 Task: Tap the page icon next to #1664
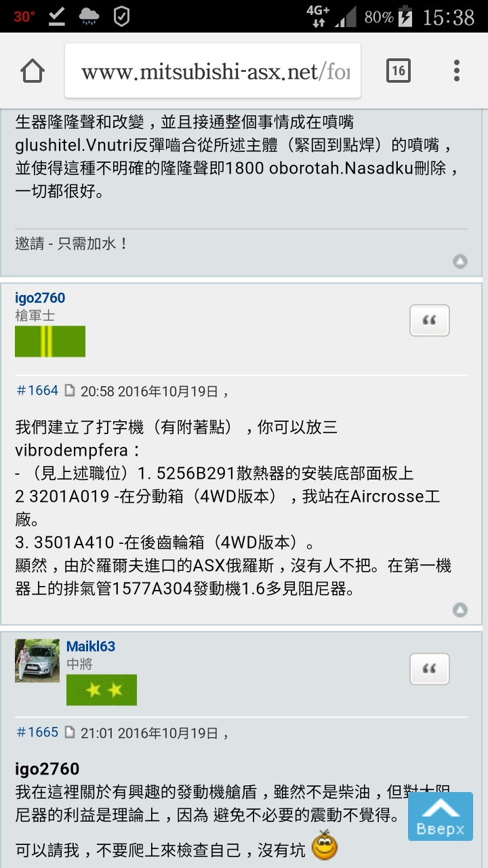click(x=70, y=391)
